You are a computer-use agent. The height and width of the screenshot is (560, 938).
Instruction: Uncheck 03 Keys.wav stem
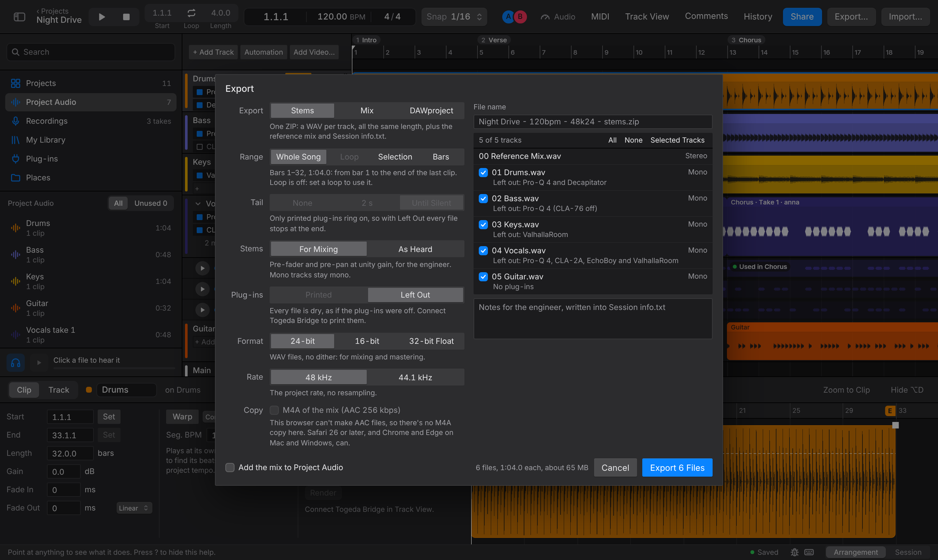pyautogui.click(x=483, y=225)
